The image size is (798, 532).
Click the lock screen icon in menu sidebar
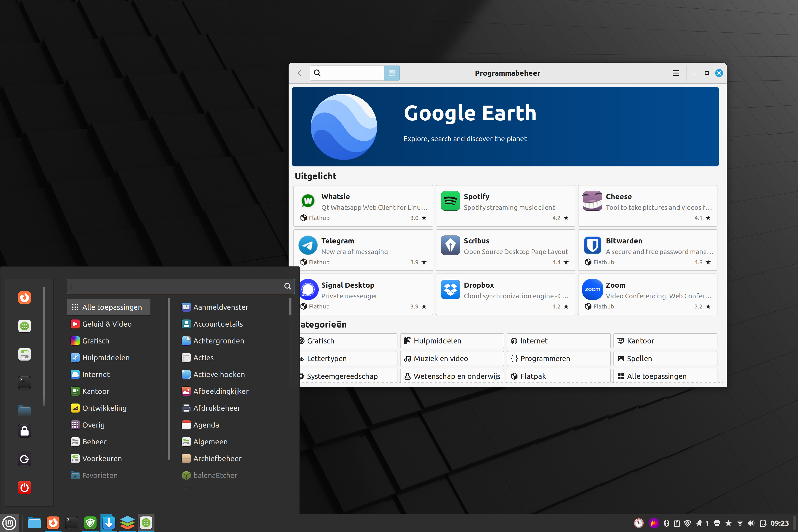point(24,431)
